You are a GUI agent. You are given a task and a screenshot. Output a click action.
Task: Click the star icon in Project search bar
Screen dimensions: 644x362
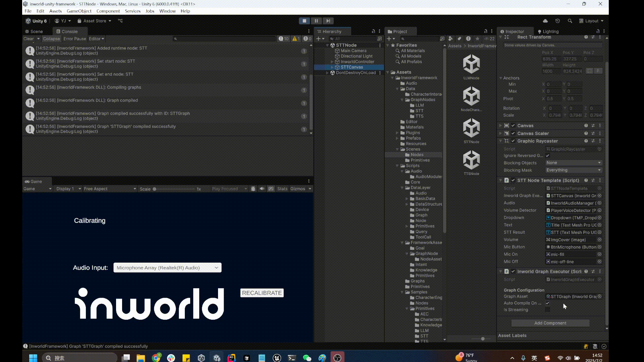(478, 39)
